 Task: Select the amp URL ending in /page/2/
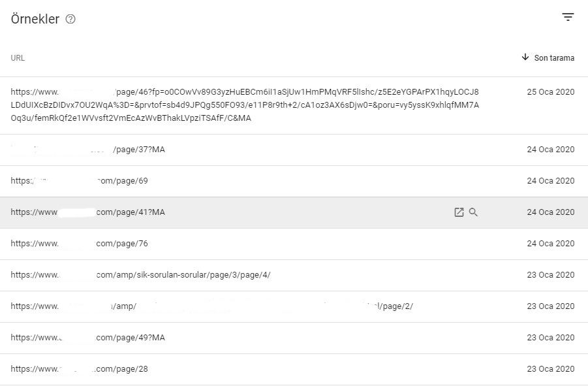point(294,306)
